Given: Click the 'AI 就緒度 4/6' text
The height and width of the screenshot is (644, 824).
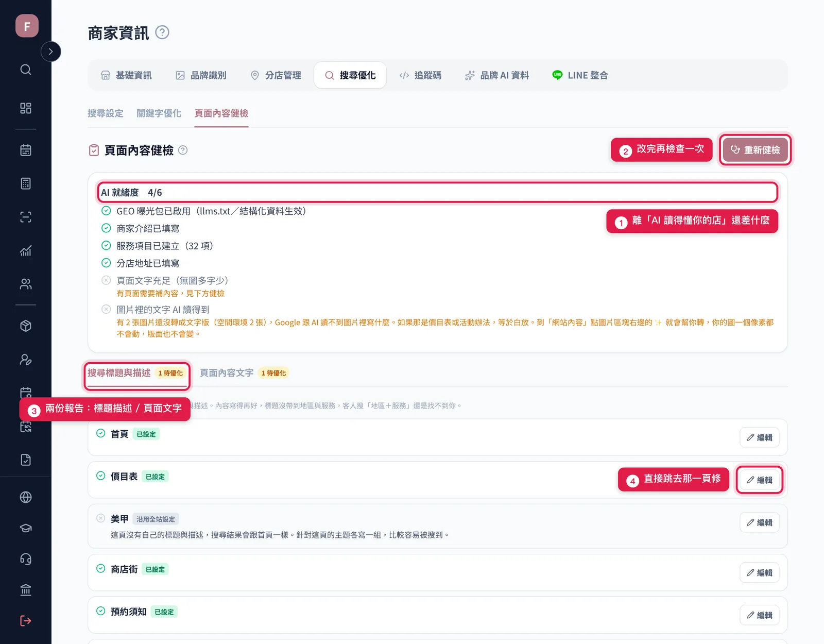Looking at the screenshot, I should tap(131, 193).
